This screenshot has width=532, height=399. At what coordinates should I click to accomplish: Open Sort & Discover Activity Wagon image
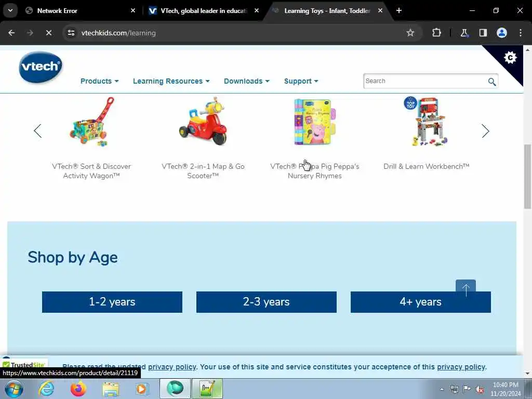(91, 122)
